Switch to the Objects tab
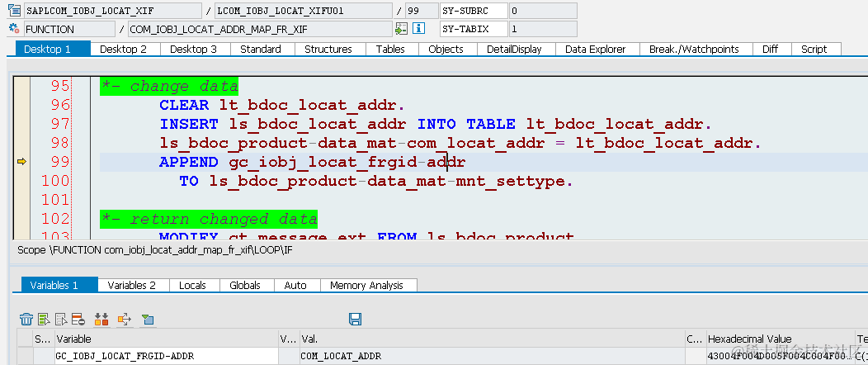 point(446,50)
